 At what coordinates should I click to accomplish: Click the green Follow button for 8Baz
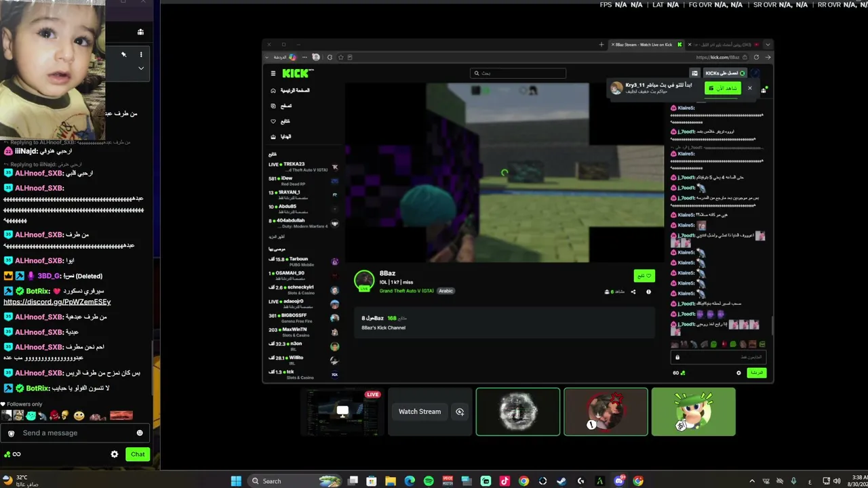click(x=644, y=276)
